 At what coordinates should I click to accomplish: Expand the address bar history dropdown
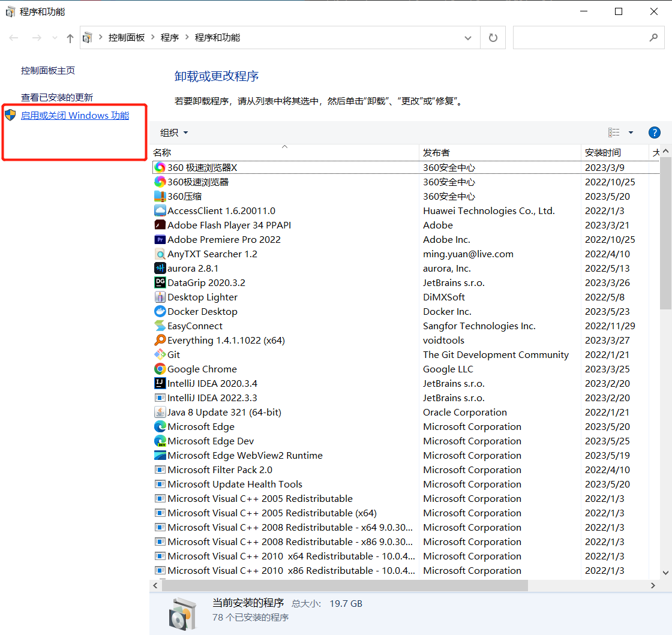(467, 38)
